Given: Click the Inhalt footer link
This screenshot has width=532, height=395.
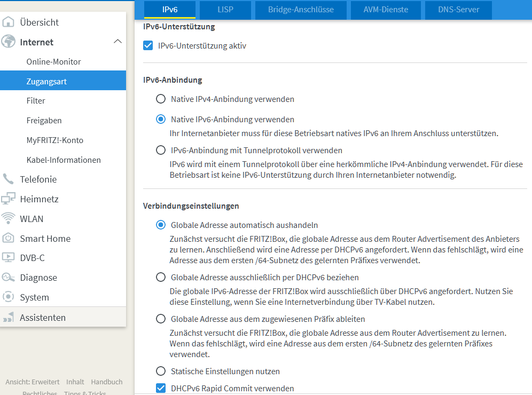Looking at the screenshot, I should click(75, 382).
